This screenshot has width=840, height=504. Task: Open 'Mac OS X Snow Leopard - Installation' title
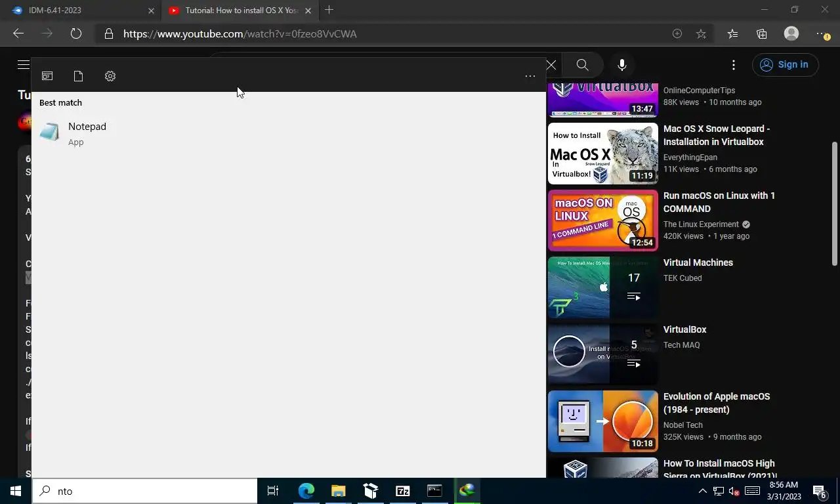coord(717,135)
